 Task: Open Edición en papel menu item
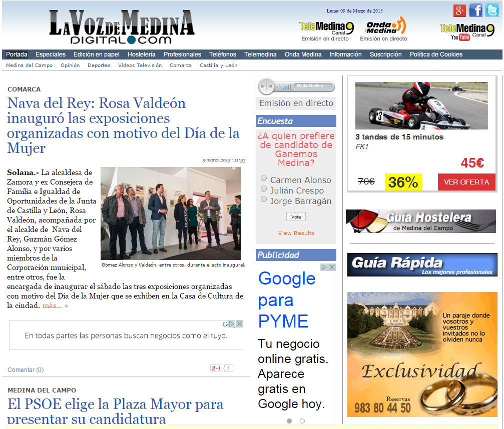(97, 54)
